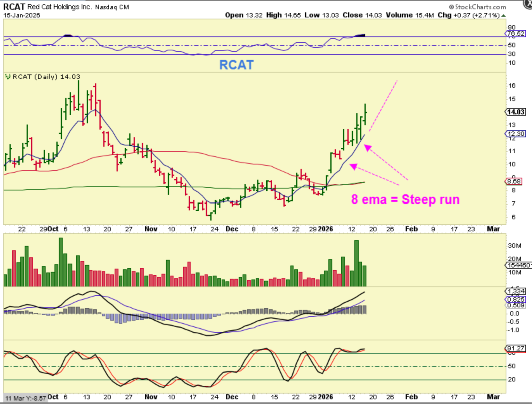Click the blue moving average tag 12.30
The image size is (532, 404).
click(516, 134)
